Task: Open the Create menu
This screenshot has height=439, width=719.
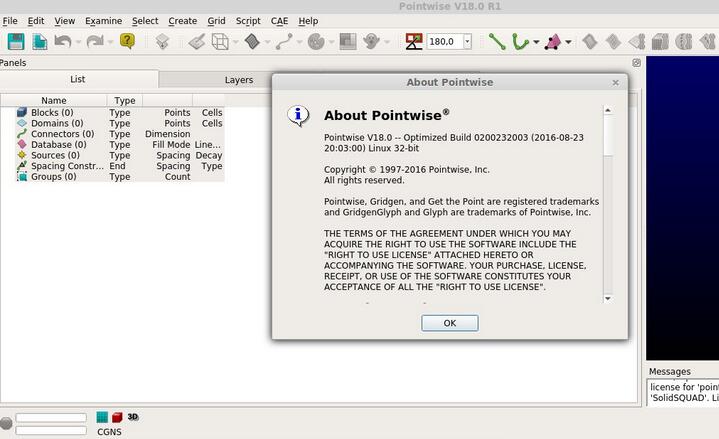Action: [x=183, y=21]
